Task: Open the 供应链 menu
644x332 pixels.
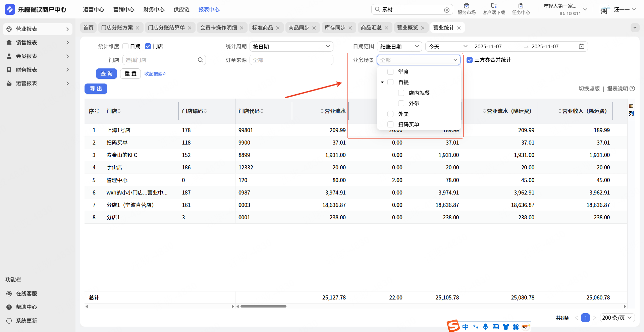Action: pos(181,9)
